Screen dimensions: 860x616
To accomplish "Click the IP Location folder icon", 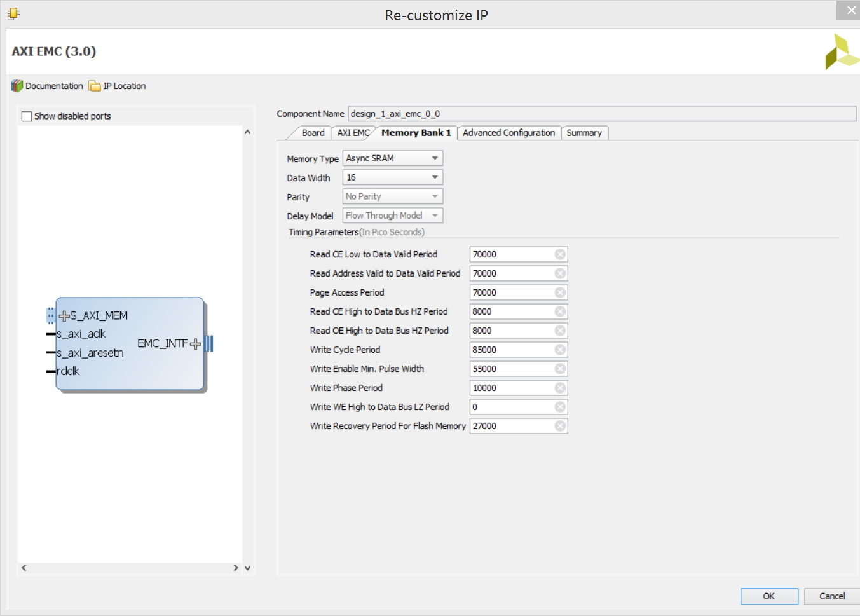I will click(x=95, y=86).
